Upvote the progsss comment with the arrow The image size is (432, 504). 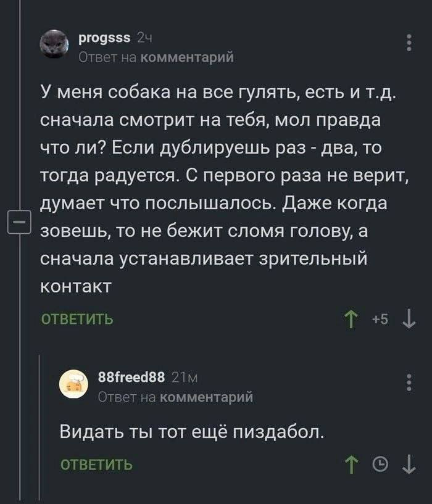point(350,319)
